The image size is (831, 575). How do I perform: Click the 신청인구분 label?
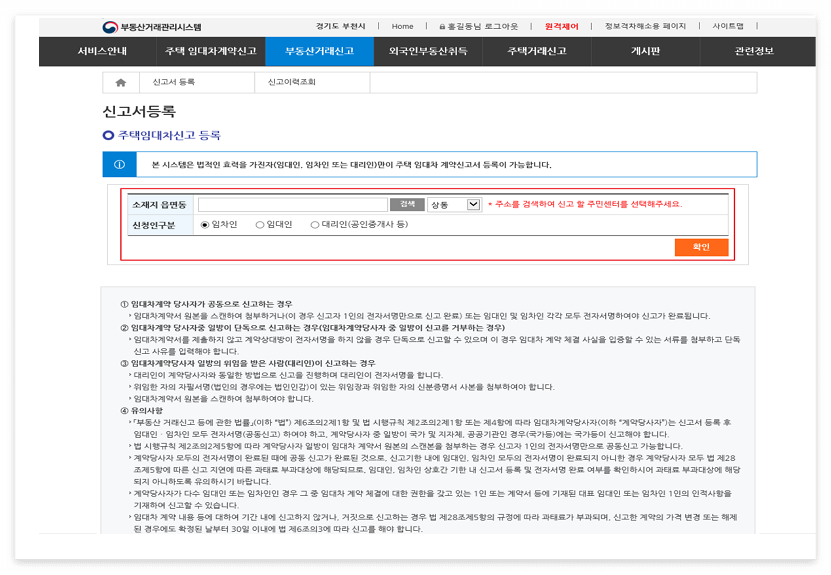[154, 225]
